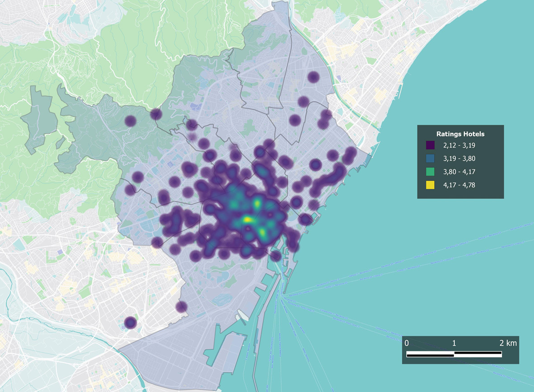Click the "4,17 - 4,78" legend label

(x=459, y=185)
